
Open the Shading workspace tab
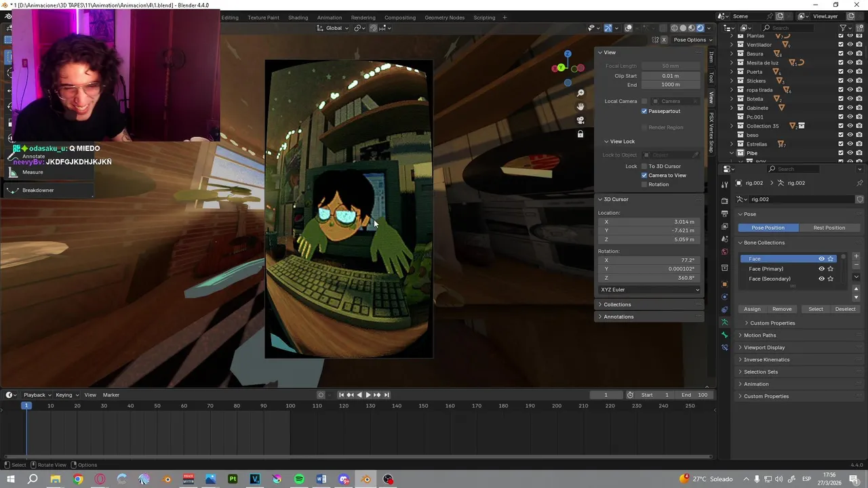coord(298,18)
